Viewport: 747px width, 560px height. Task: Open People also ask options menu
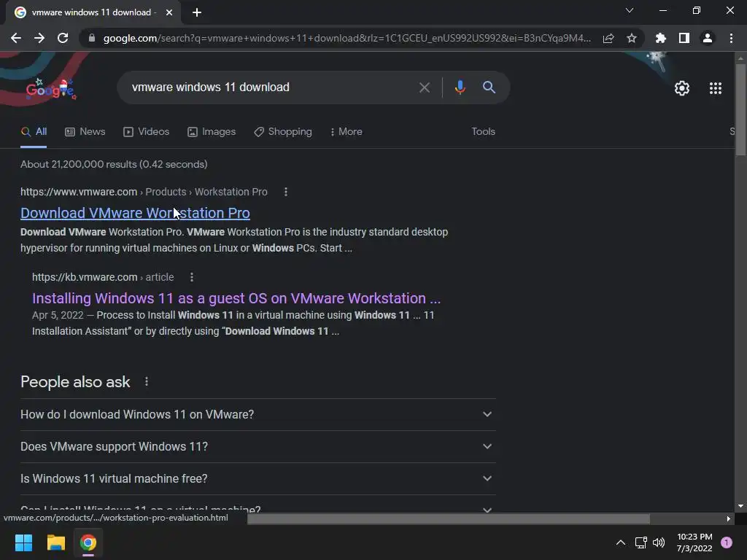click(x=146, y=381)
